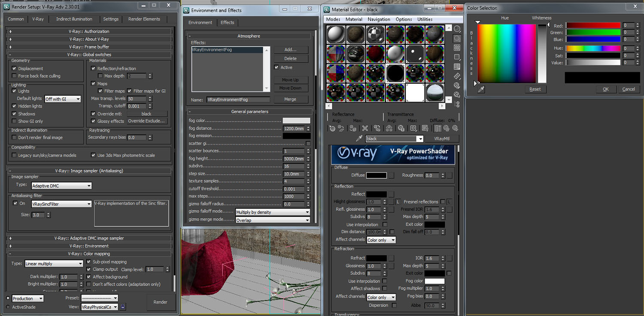This screenshot has width=644, height=316.
Task: Switch to the Indirect illumination tab
Action: coord(74,19)
